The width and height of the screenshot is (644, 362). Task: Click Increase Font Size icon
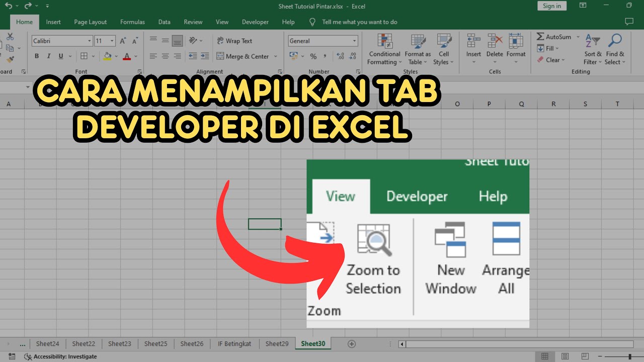click(124, 41)
